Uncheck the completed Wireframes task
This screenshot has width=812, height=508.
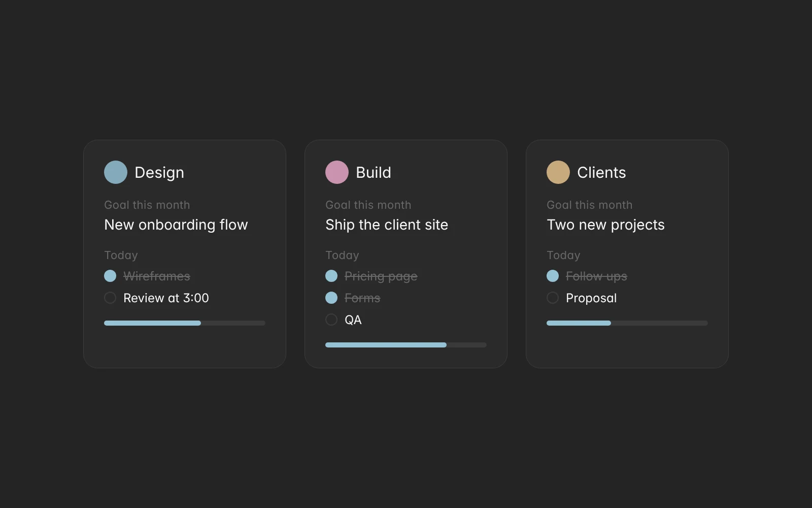110,276
